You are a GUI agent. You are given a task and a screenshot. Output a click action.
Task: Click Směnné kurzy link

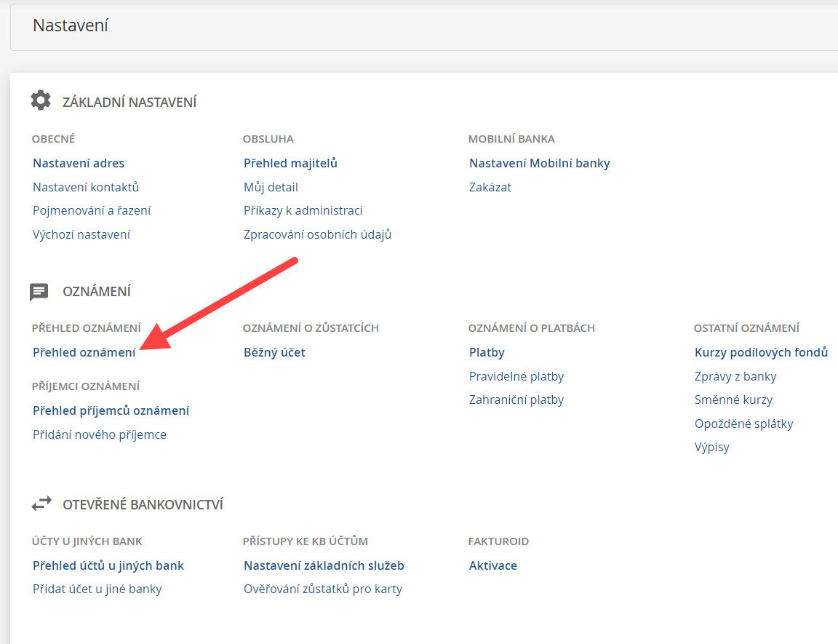733,399
